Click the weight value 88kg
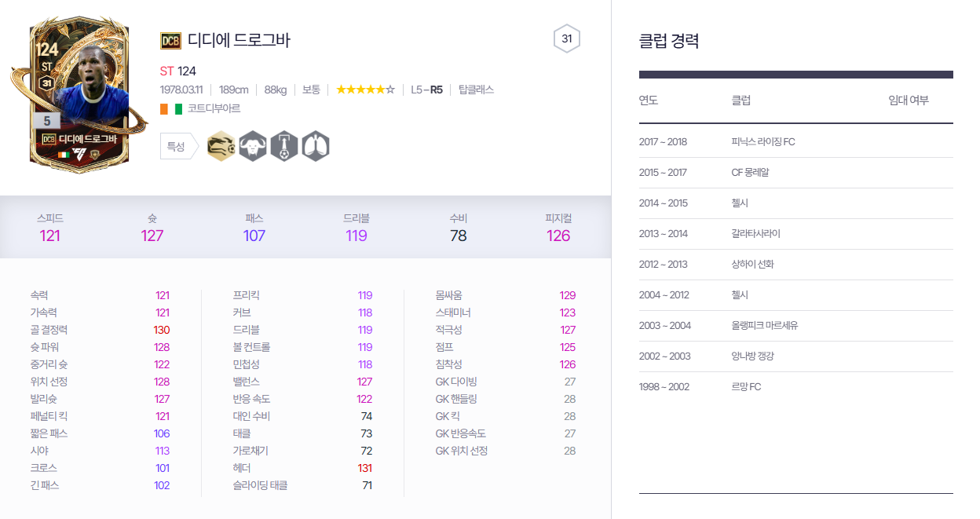The image size is (980, 519). [276, 90]
